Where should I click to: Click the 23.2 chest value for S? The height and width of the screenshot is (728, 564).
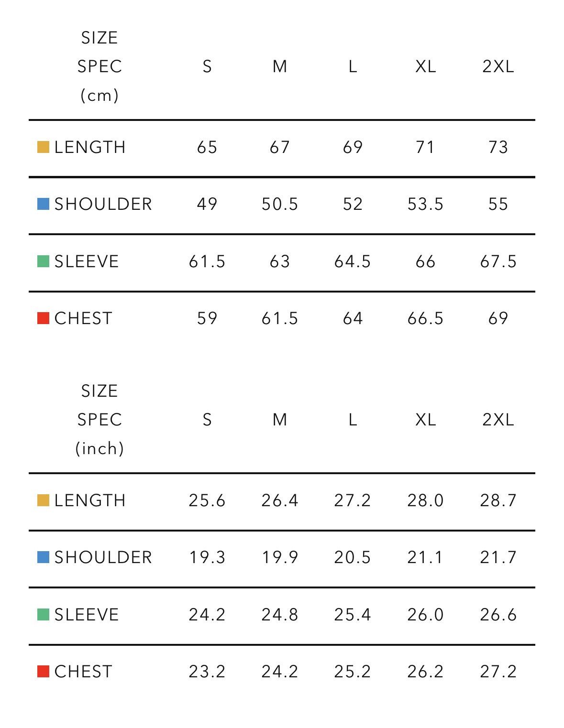[207, 672]
